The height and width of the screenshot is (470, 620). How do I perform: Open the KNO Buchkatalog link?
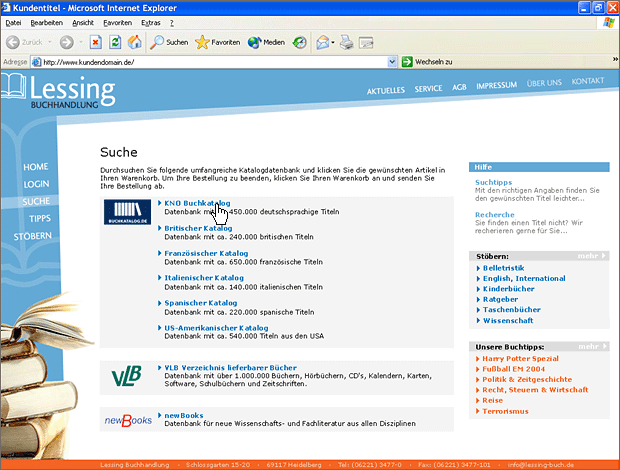(x=197, y=203)
